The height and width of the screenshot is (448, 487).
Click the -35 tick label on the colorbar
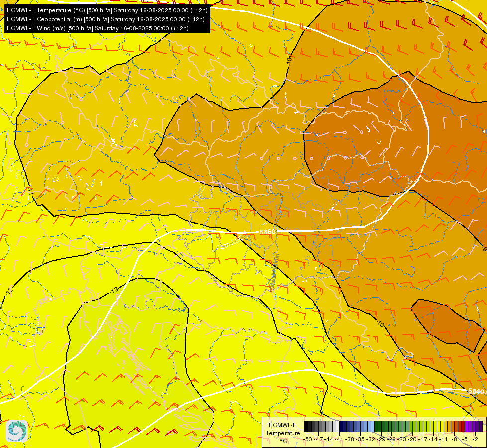360,439
